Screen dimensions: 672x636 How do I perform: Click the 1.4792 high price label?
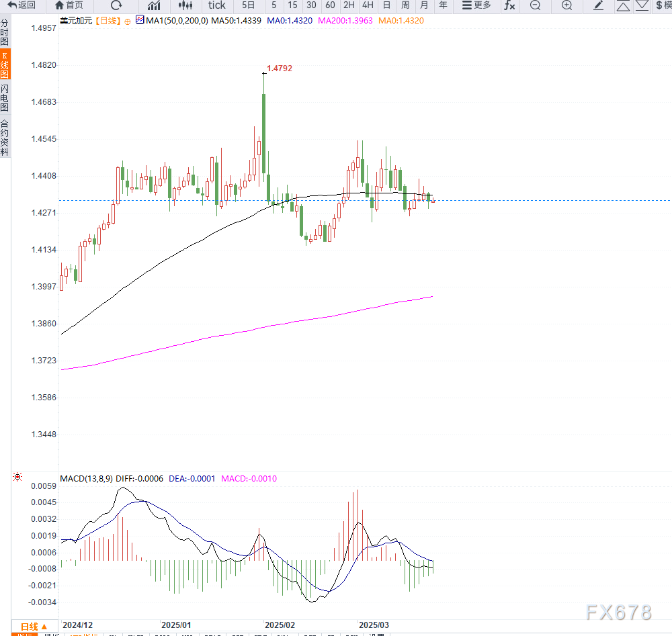click(x=280, y=68)
